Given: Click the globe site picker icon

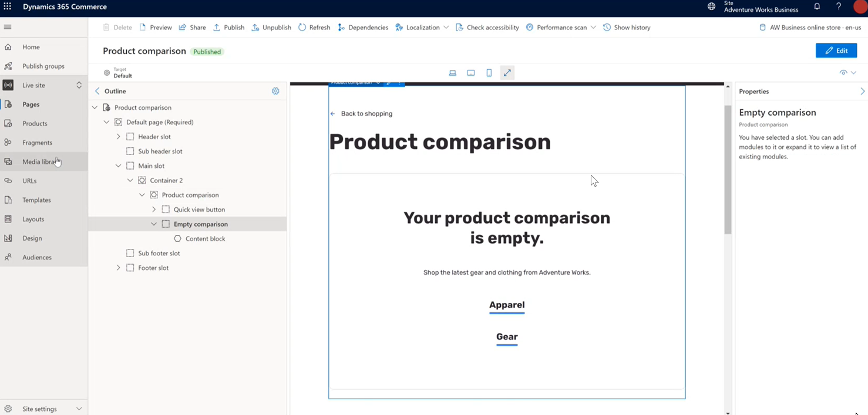Looking at the screenshot, I should 712,6.
